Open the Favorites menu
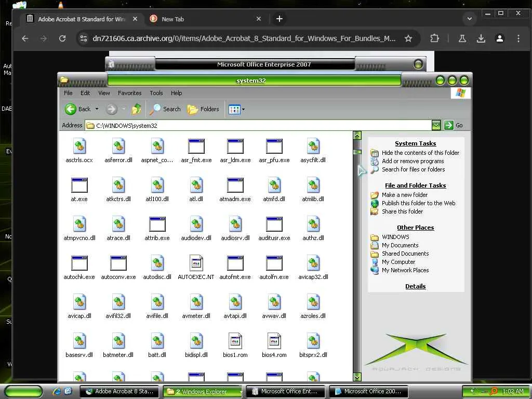532x399 pixels. [x=129, y=93]
